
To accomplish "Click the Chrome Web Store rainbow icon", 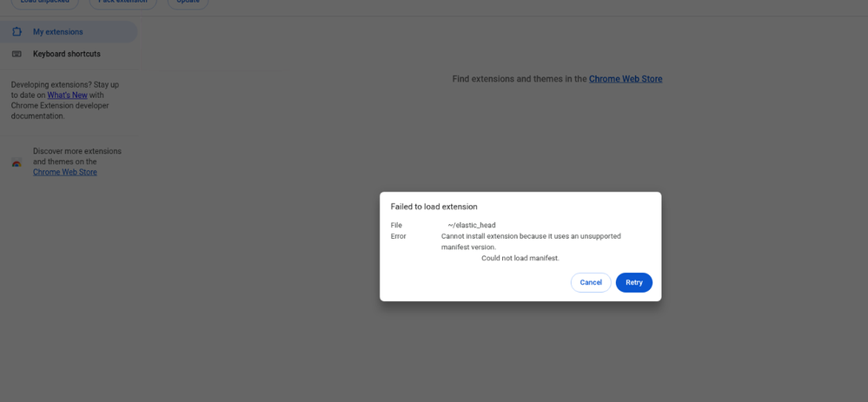I will (17, 162).
